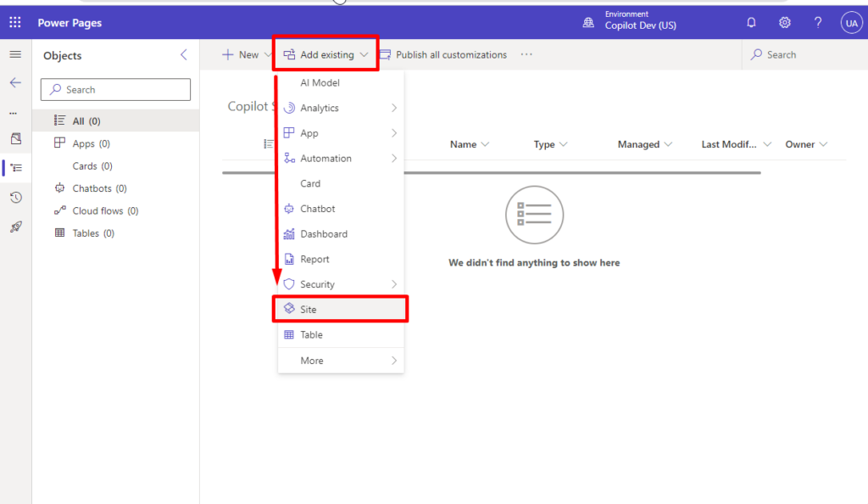Open the UA user account avatar

(851, 23)
